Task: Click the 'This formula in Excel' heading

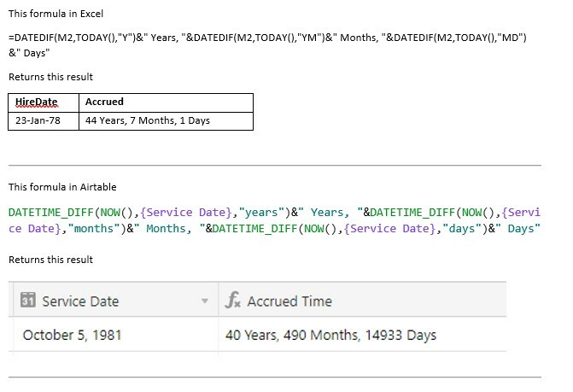Action: pos(56,14)
